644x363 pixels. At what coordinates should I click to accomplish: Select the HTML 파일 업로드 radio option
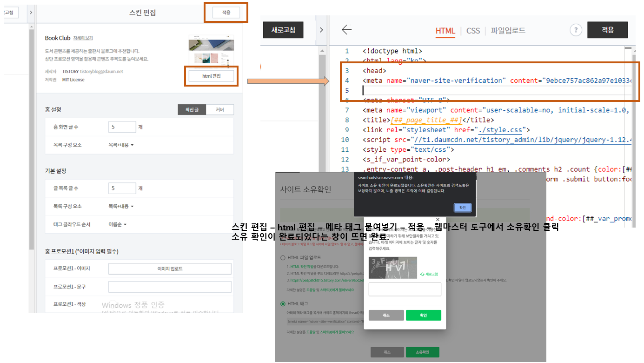pyautogui.click(x=283, y=257)
